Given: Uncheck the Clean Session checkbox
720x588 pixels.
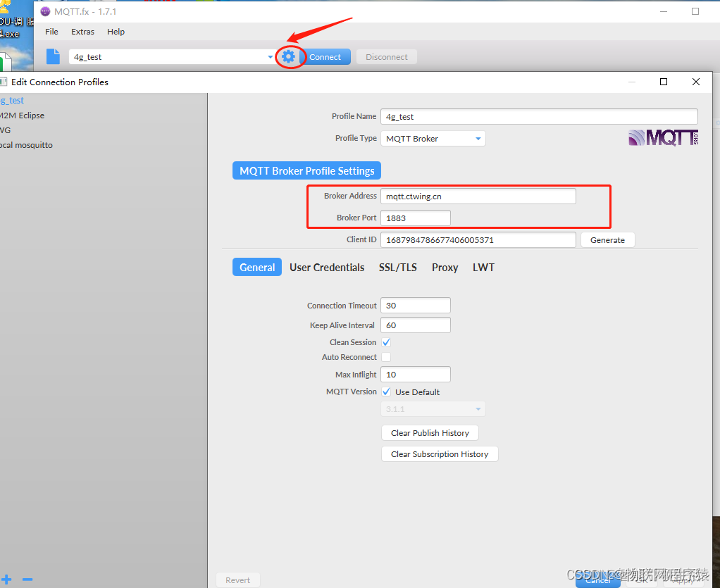Looking at the screenshot, I should point(386,342).
